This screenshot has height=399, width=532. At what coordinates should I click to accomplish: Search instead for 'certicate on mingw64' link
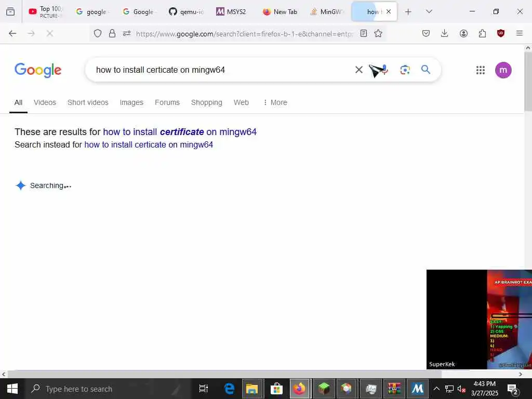(x=149, y=144)
